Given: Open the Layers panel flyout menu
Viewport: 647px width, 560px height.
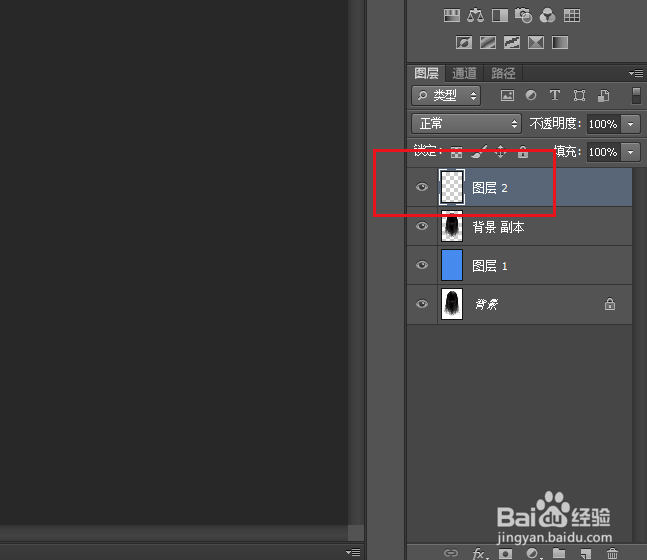Looking at the screenshot, I should pyautogui.click(x=636, y=73).
